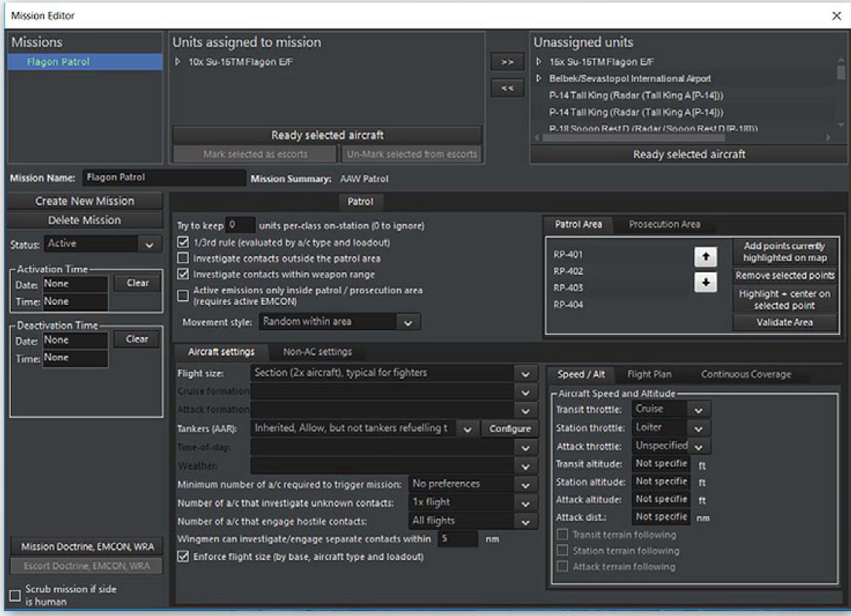The width and height of the screenshot is (851, 616).
Task: Expand Belbek/Sevastopol International Airport node
Action: coord(539,78)
